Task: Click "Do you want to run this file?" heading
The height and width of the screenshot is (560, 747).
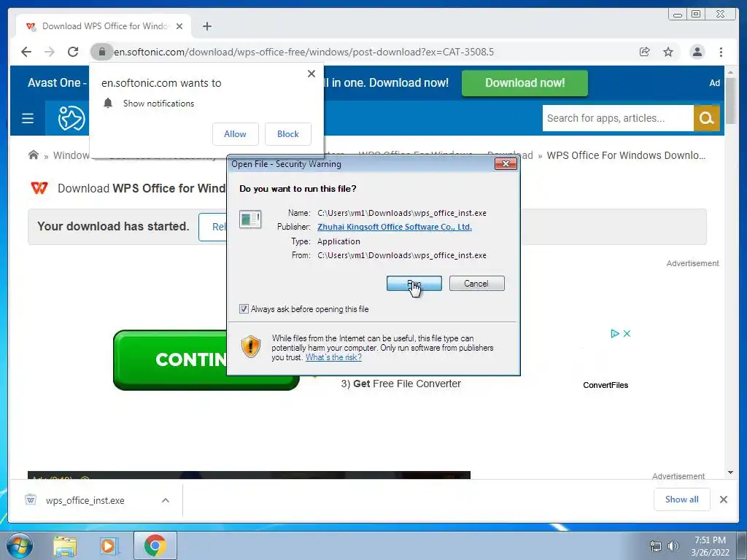Action: (298, 189)
